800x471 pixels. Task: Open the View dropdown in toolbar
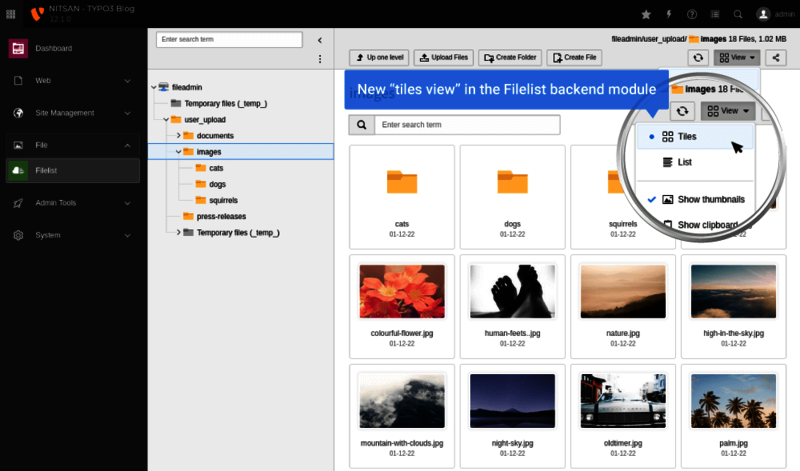pos(737,58)
